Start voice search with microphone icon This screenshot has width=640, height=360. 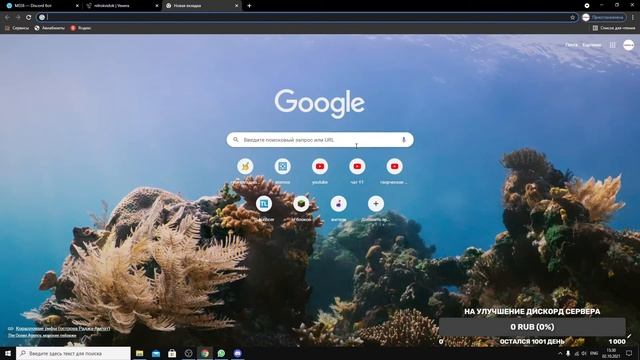click(404, 140)
